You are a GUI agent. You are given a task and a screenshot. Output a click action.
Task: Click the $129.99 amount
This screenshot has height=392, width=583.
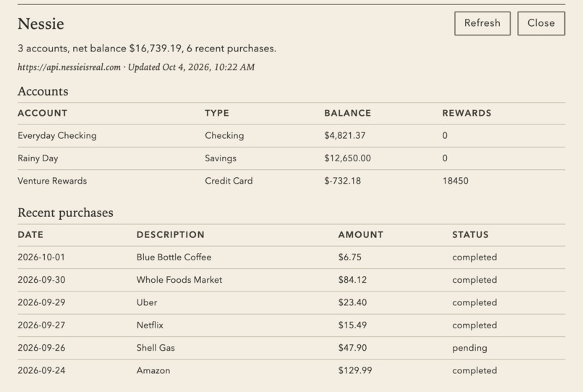coord(354,371)
